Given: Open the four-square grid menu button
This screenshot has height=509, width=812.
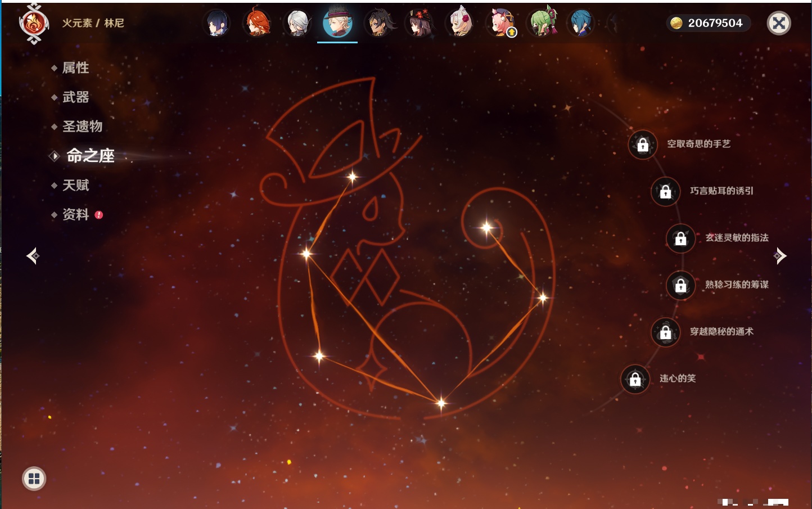Looking at the screenshot, I should pyautogui.click(x=34, y=479).
